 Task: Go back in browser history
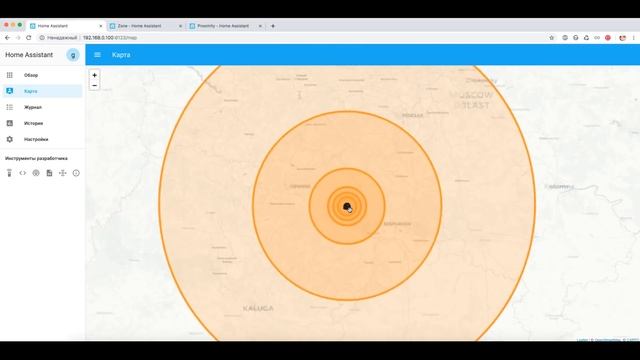[x=7, y=38]
